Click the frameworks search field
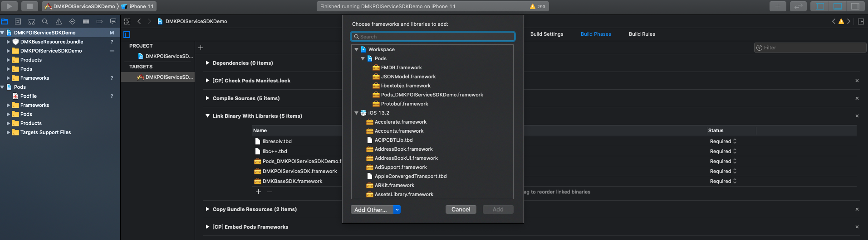868x240 pixels. (x=433, y=37)
